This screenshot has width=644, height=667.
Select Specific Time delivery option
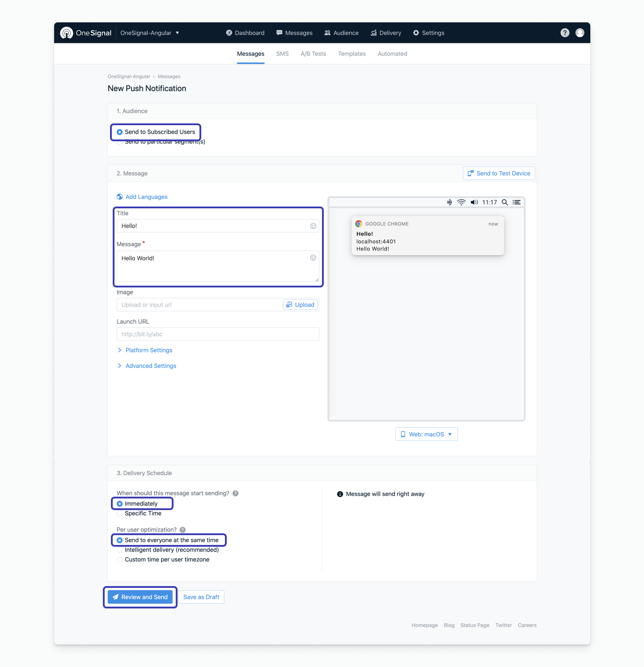click(x=119, y=514)
